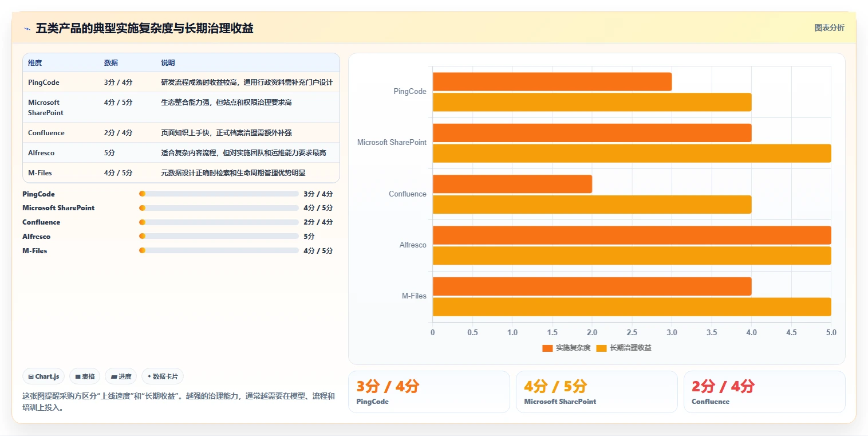Click the 维度 column header
The image size is (868, 436).
(x=35, y=63)
